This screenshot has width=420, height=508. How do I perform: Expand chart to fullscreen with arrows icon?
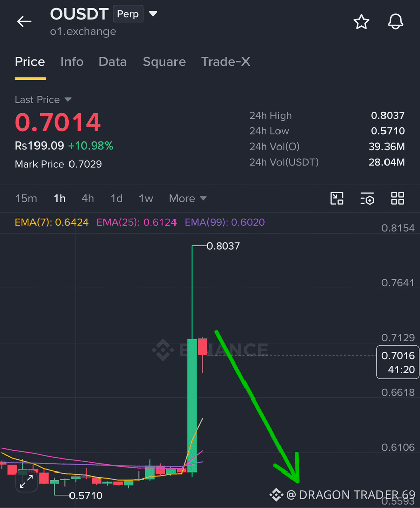(x=26, y=482)
